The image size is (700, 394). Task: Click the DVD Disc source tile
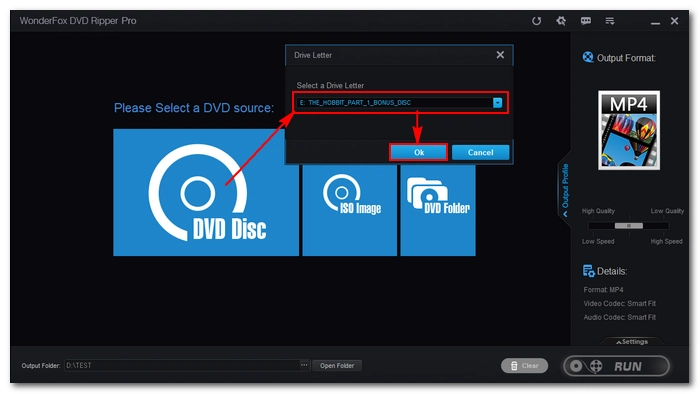click(206, 192)
